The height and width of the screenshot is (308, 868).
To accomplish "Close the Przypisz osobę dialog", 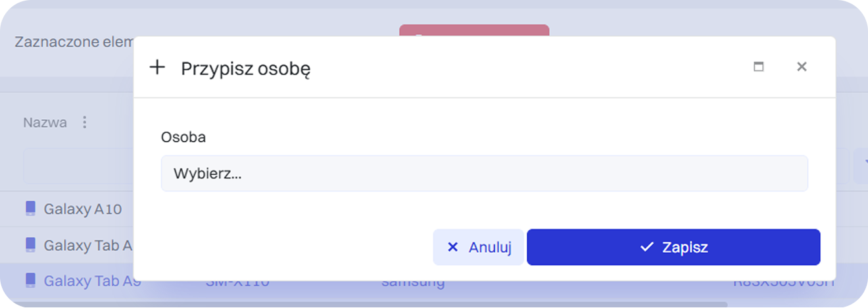I will (801, 66).
